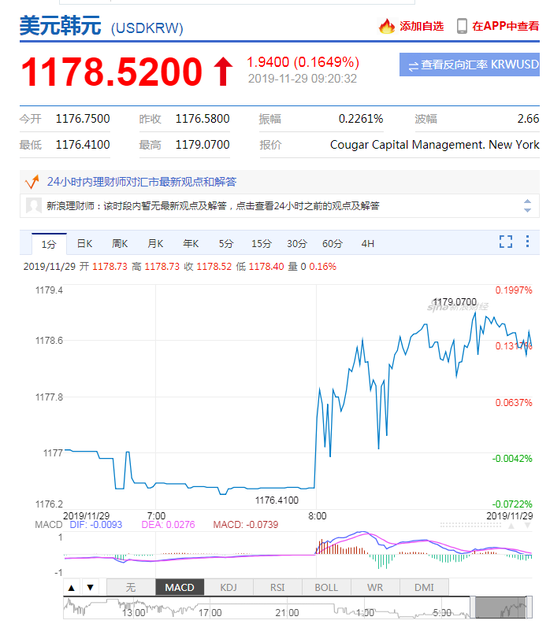Switch to the 15分 chart tab
Screen dimensions: 550x624
[261, 244]
